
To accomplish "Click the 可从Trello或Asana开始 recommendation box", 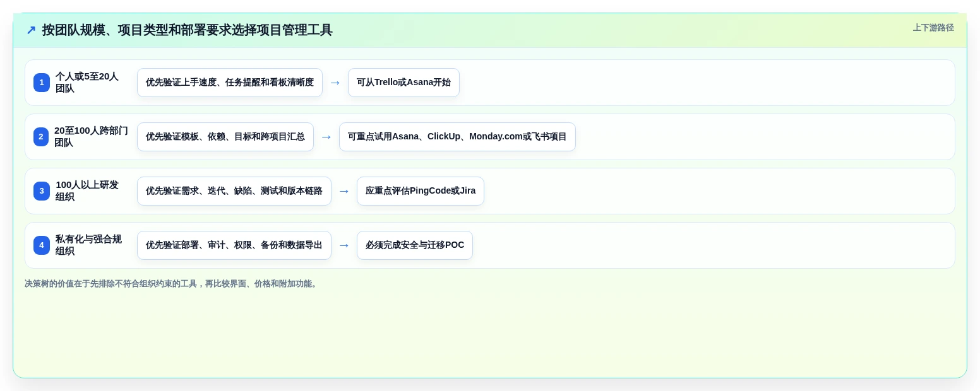I will coord(403,83).
